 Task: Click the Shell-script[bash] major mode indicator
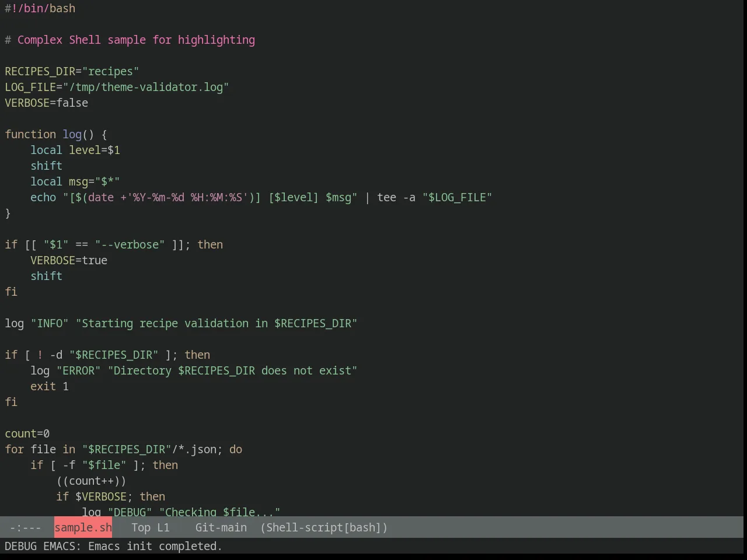coord(324,527)
